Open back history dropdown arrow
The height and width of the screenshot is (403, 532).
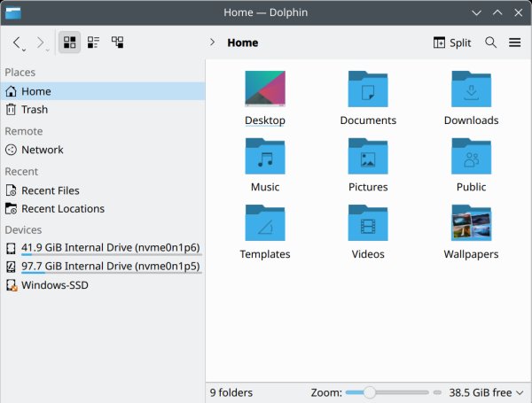[x=24, y=50]
